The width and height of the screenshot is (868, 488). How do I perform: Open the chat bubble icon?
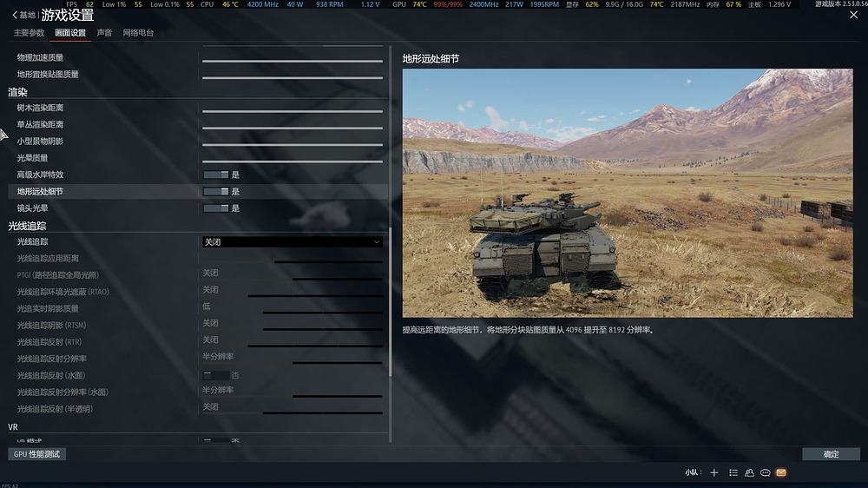tap(765, 472)
